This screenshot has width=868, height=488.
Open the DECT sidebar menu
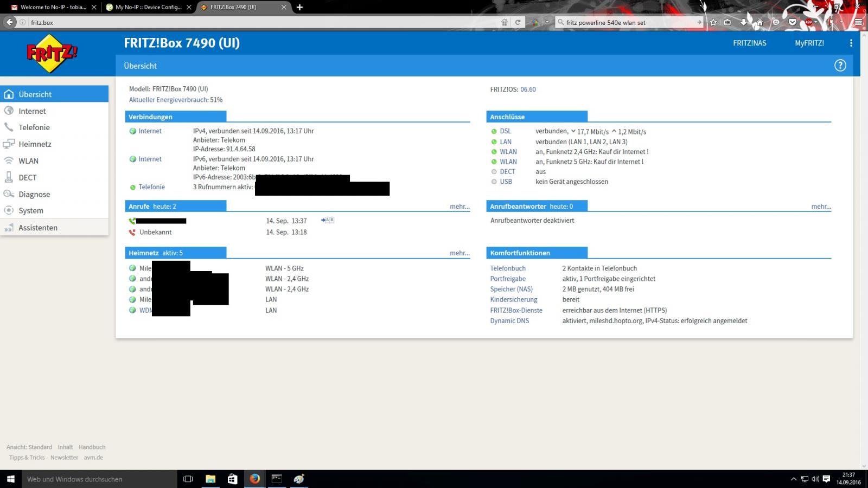click(54, 177)
